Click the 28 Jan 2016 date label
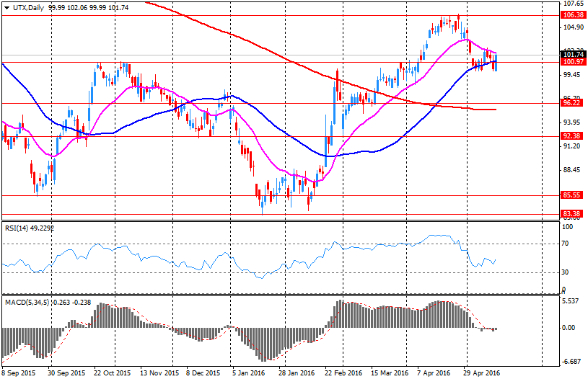Screen dimensions: 588x379 click(297, 373)
